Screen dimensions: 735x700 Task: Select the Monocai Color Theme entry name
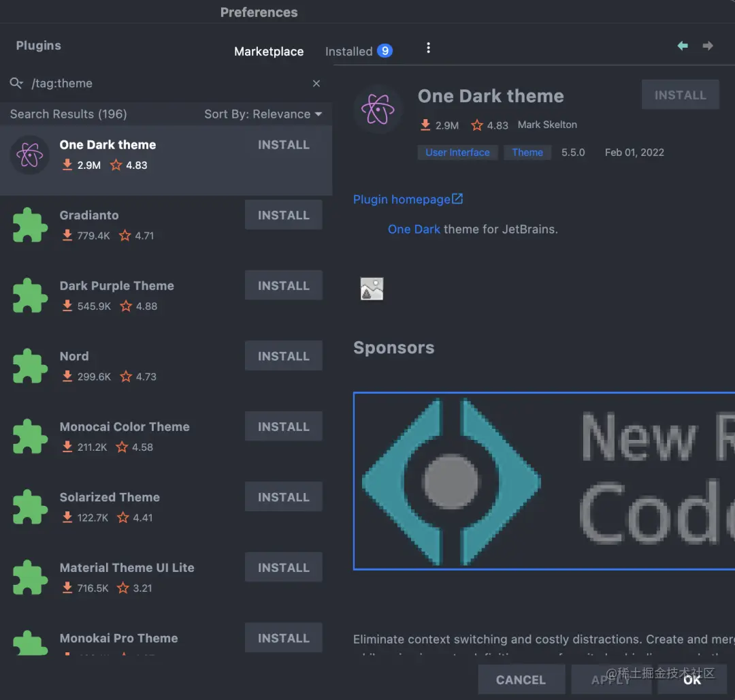click(x=125, y=427)
